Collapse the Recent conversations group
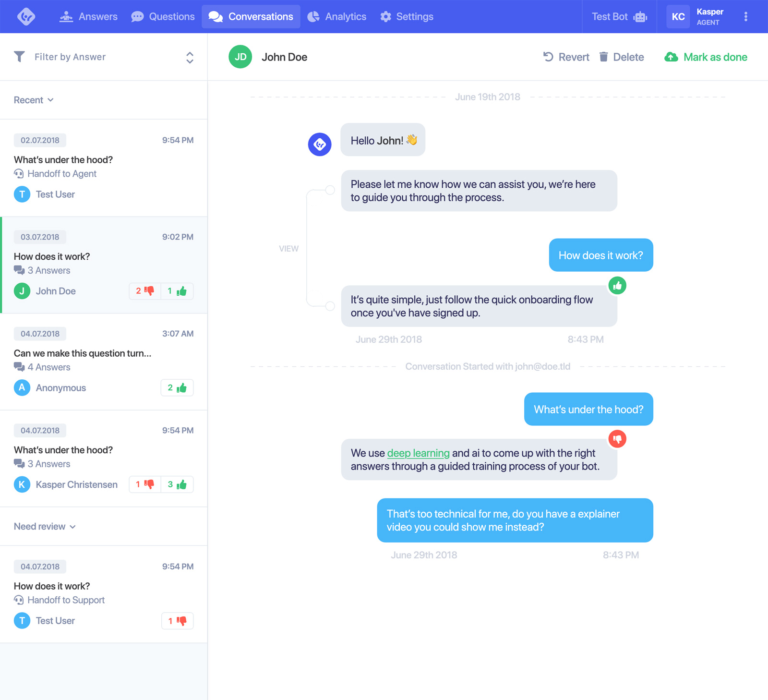The width and height of the screenshot is (768, 700). coord(34,100)
